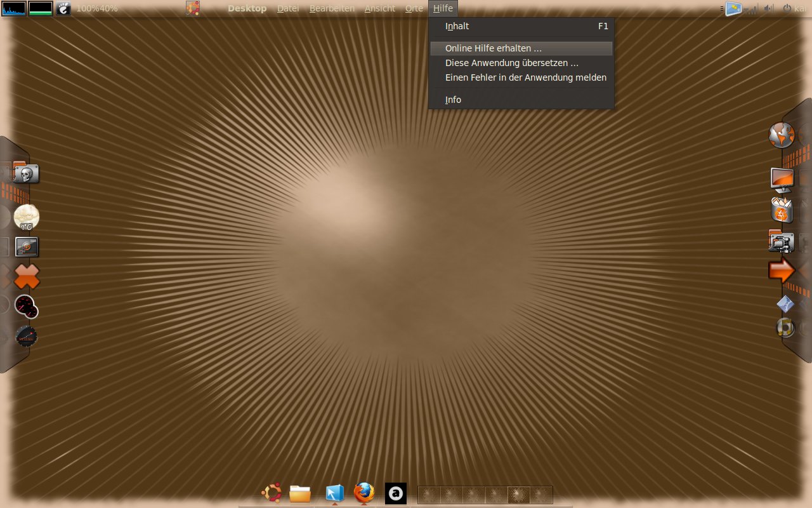Open the hard disk icon in left dock
The image size is (812, 508).
pos(27,246)
